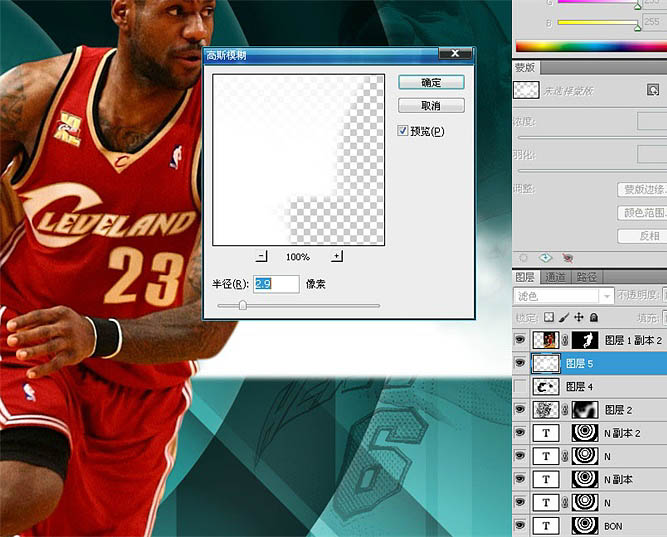Show the hidden 图层 4 layer
Image resolution: width=667 pixels, height=537 pixels.
click(x=520, y=386)
